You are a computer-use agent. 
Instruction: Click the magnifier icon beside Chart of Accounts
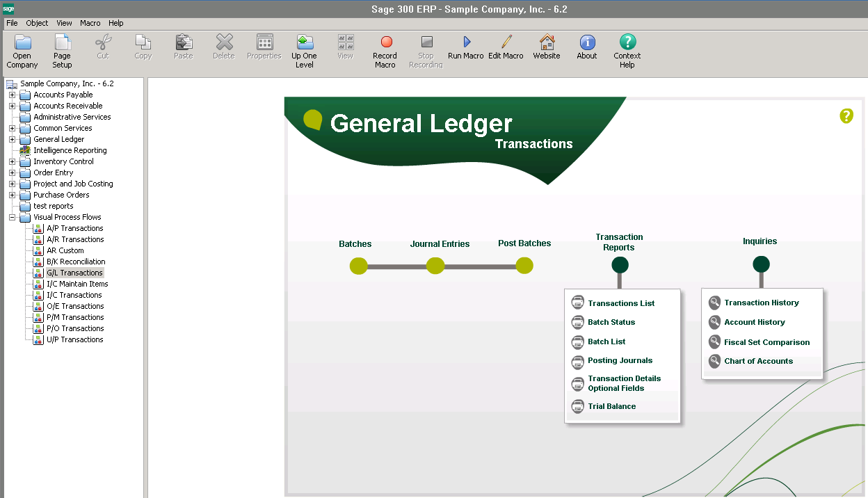coord(714,361)
